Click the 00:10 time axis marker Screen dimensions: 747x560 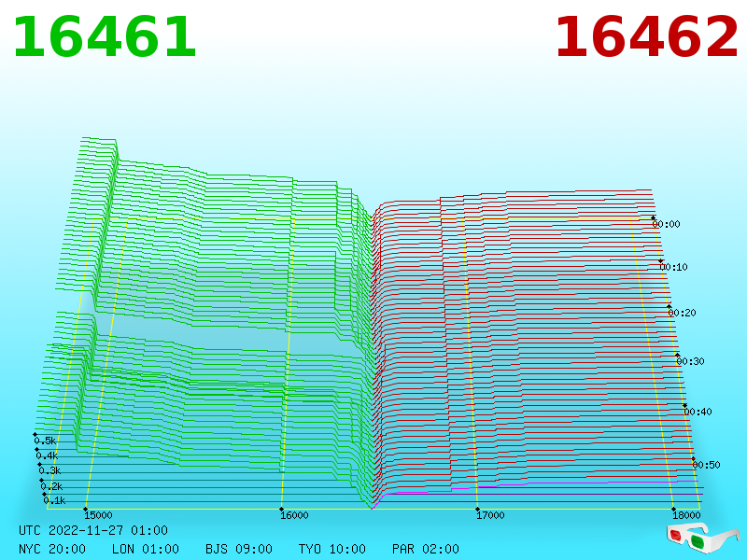(x=673, y=267)
